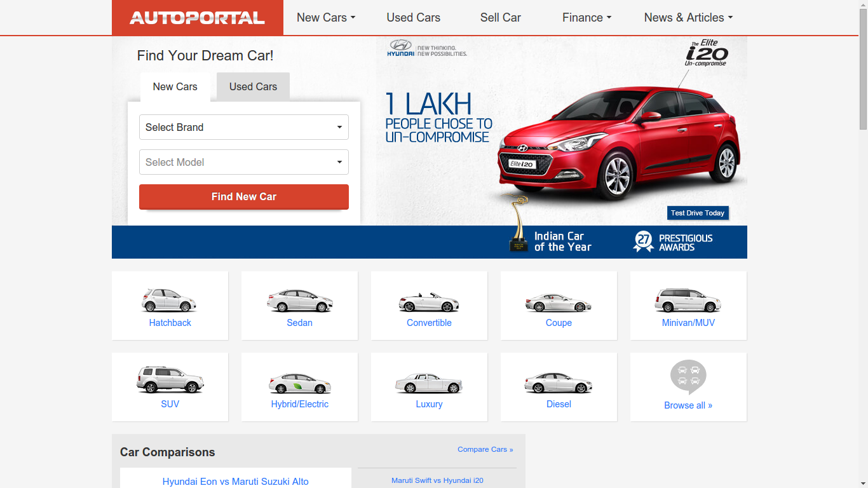
Task: Click the scrollbar up arrow
Action: 863,5
